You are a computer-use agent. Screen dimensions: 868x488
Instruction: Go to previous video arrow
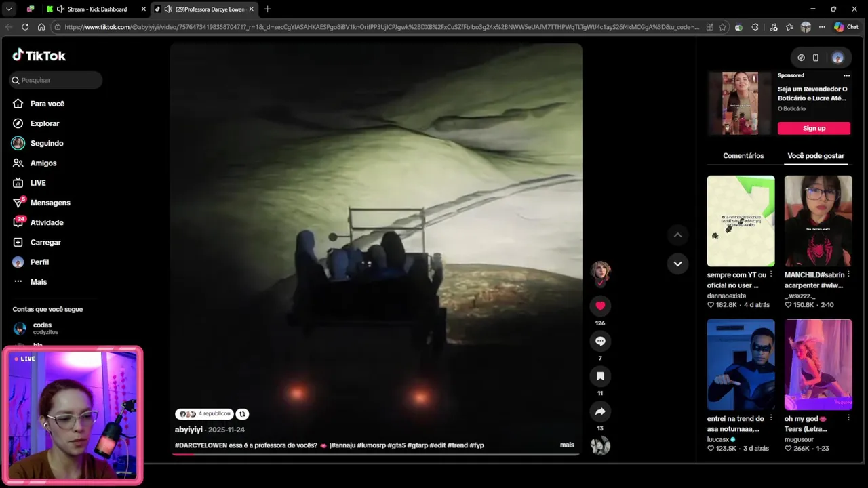pyautogui.click(x=677, y=235)
